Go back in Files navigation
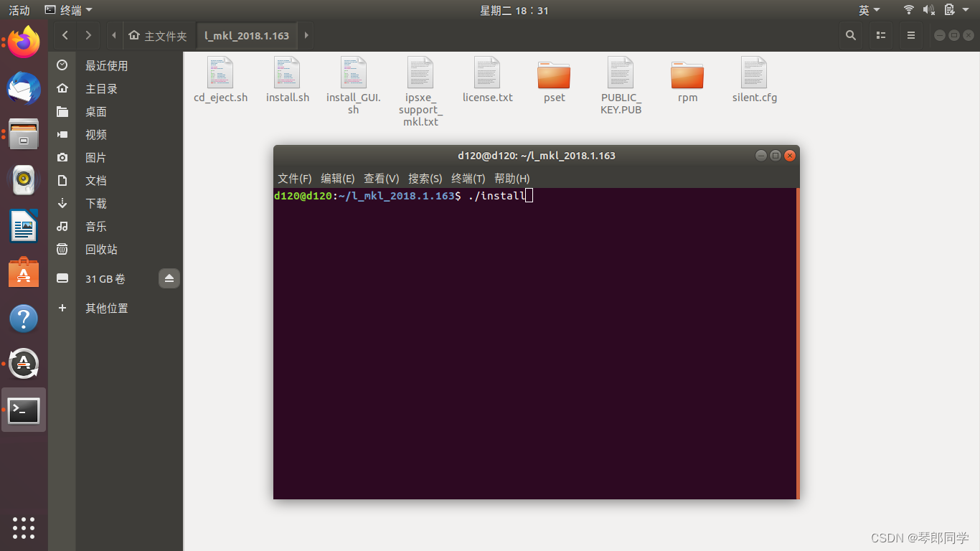The height and width of the screenshot is (551, 980). [65, 35]
